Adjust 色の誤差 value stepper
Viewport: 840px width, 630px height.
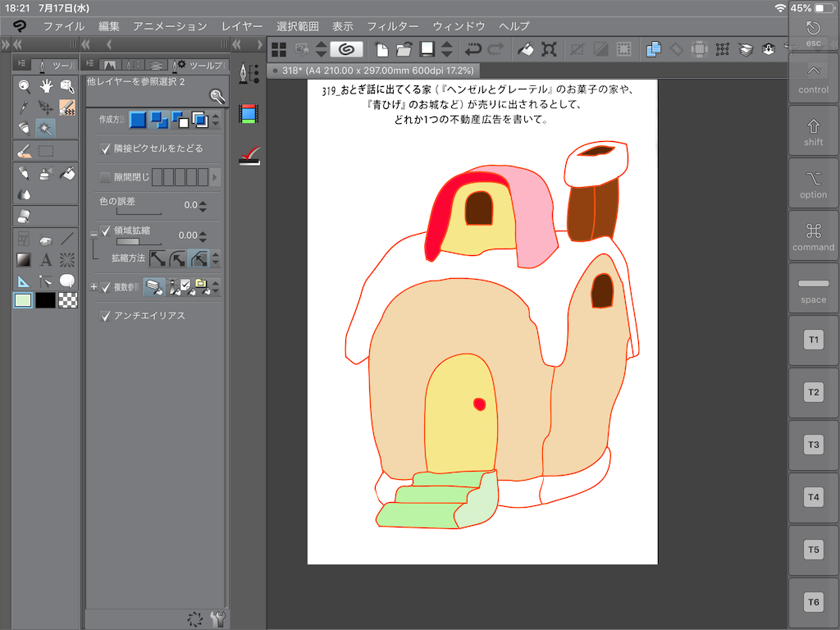pos(203,205)
